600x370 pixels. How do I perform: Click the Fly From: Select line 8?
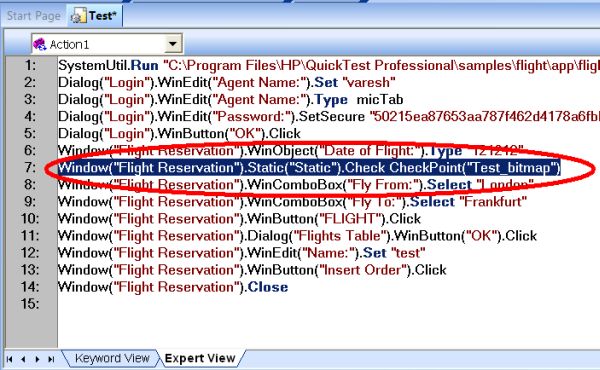[295, 184]
